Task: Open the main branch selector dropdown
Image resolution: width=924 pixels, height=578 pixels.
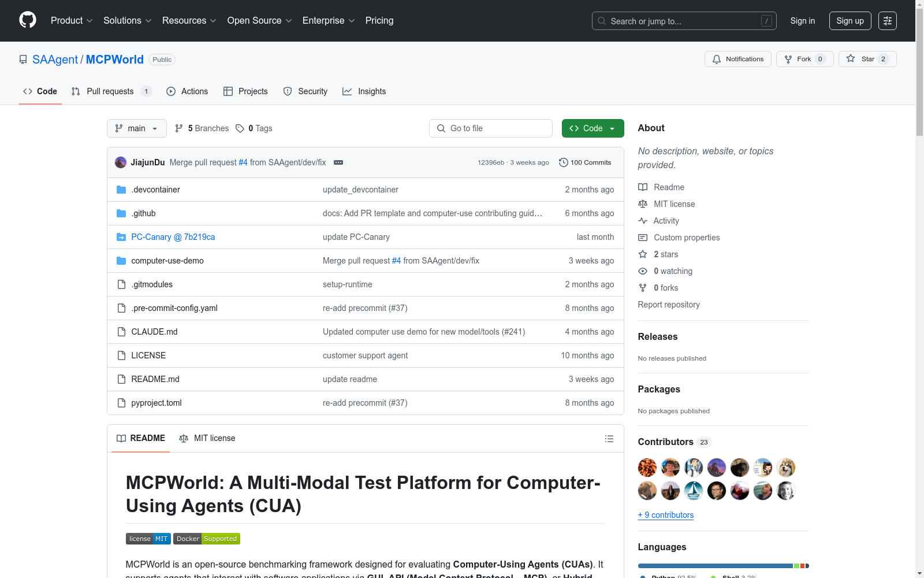Action: pyautogui.click(x=137, y=128)
